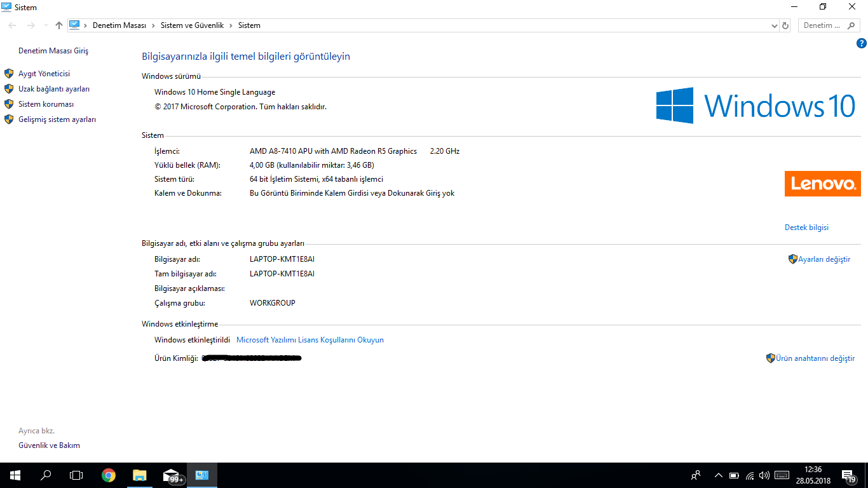868x488 pixels.
Task: Click the Windows 10 Home Single Language text
Action: 215,92
